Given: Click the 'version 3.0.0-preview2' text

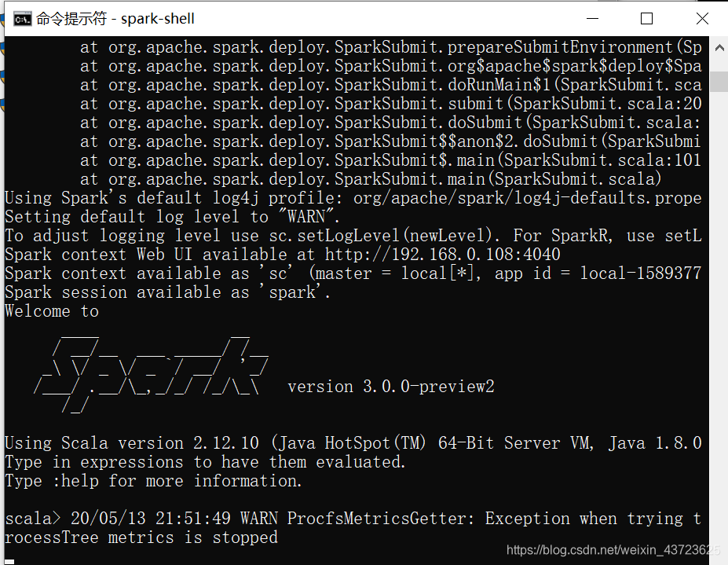Looking at the screenshot, I should click(x=391, y=387).
